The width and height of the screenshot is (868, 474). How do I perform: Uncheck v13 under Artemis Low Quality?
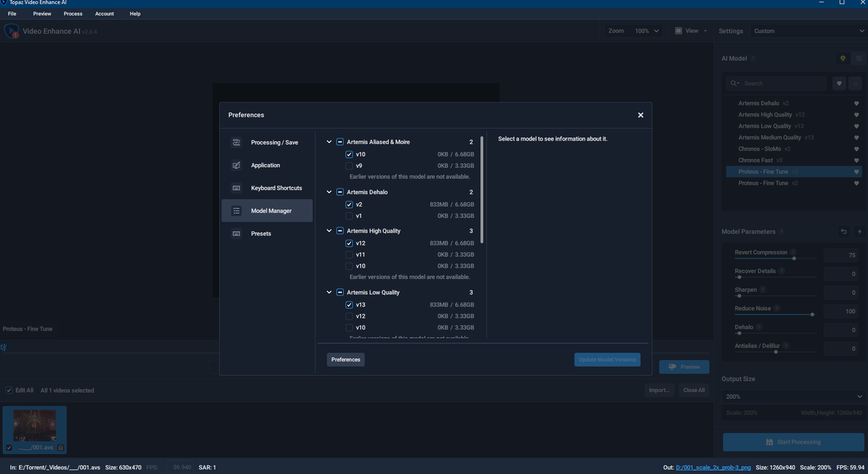pos(349,305)
